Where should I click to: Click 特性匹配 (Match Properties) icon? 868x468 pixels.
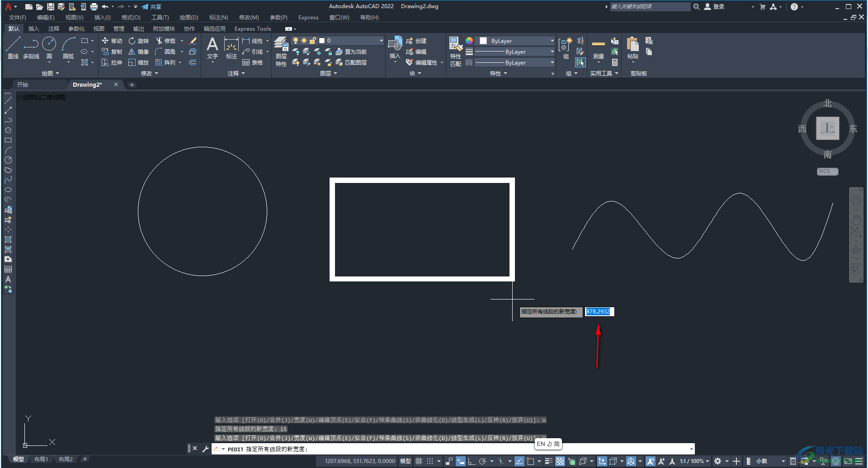(456, 51)
